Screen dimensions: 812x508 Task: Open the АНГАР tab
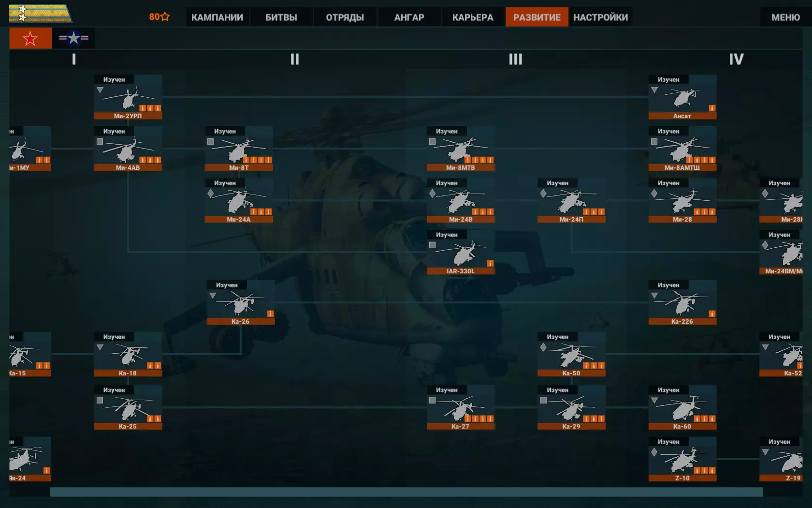pos(409,17)
